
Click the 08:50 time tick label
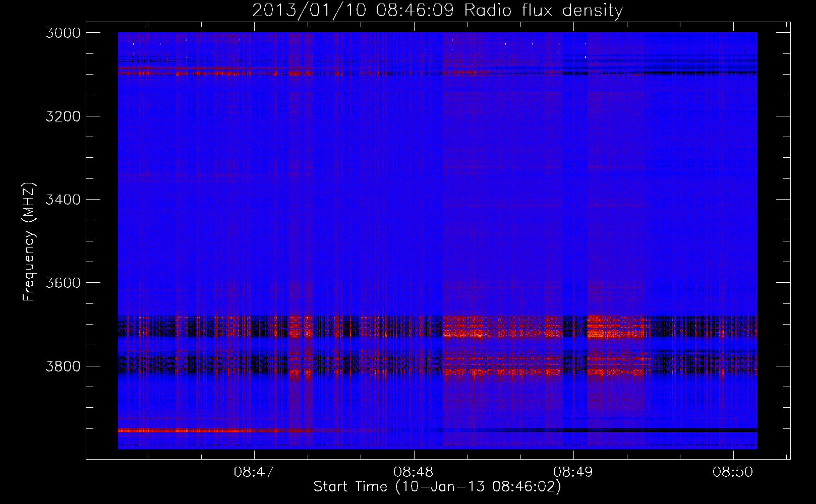[733, 472]
